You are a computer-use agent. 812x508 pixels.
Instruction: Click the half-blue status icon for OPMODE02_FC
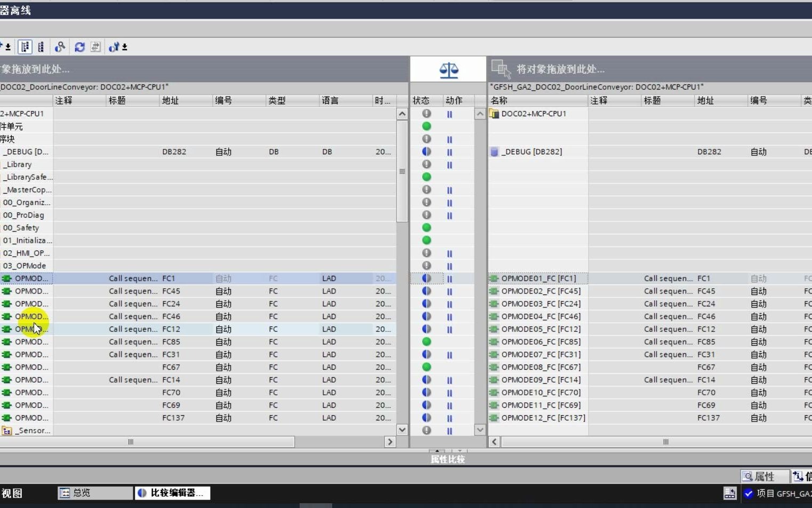point(427,291)
